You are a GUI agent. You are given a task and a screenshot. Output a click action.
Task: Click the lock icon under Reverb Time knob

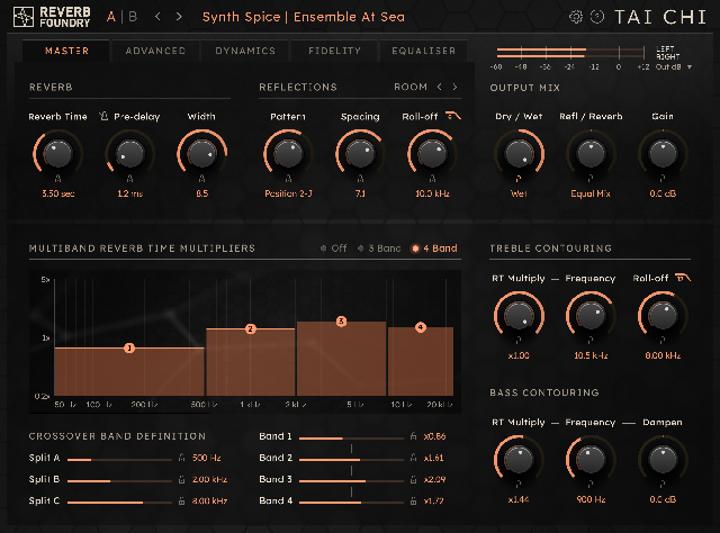tap(58, 179)
